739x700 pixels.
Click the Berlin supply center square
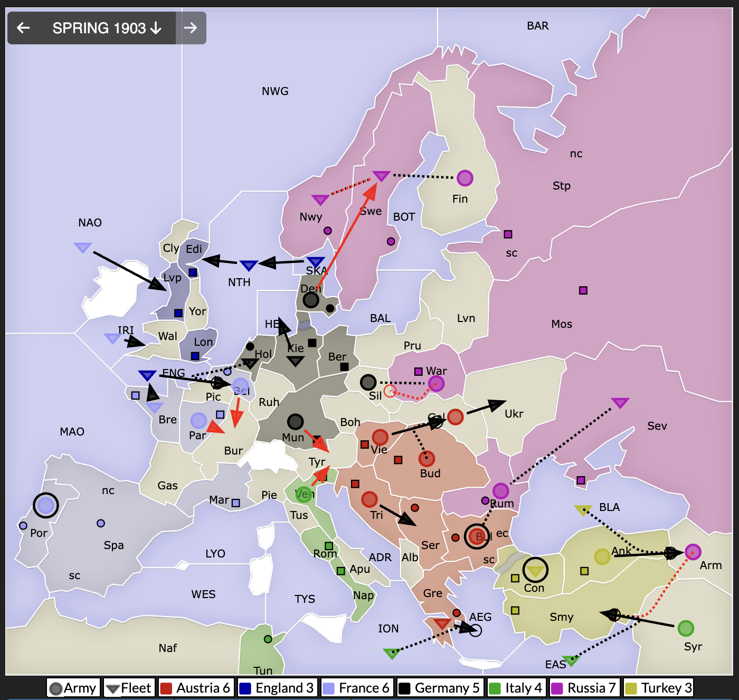[344, 366]
